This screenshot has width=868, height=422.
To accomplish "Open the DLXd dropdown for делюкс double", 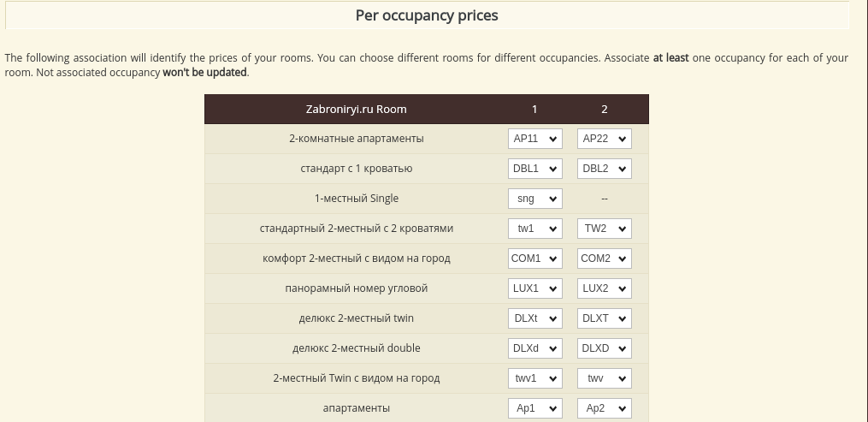I will (534, 348).
